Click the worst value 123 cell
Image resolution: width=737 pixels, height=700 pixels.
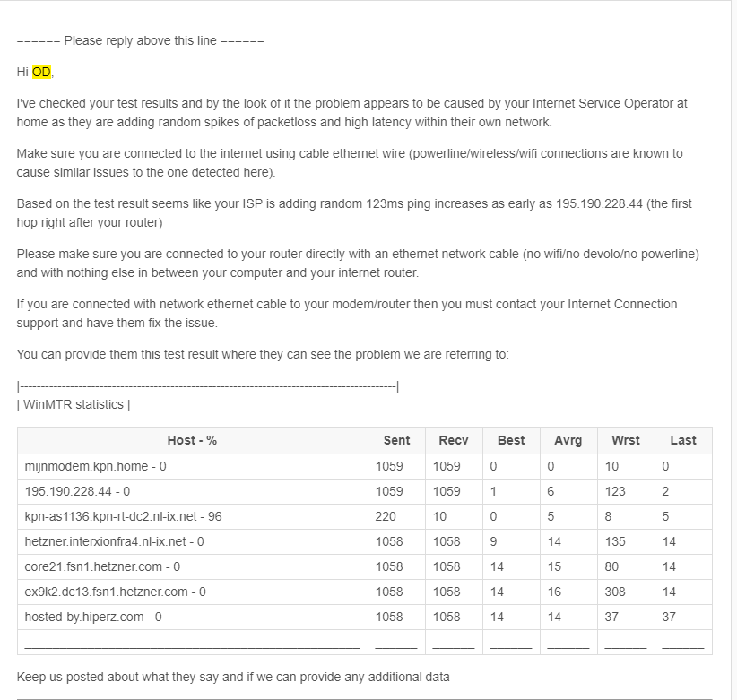(626, 491)
